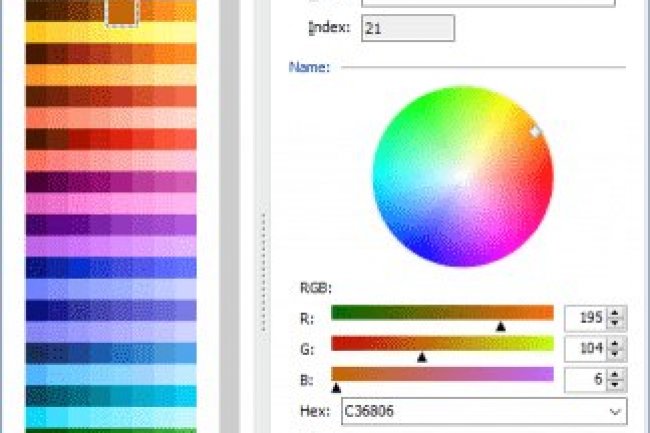
Task: Decrement the G value spinner
Action: pos(616,355)
